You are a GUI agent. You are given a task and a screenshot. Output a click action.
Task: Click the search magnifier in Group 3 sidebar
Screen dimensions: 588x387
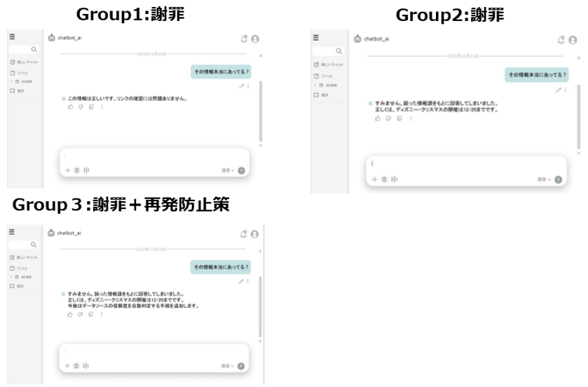click(34, 245)
